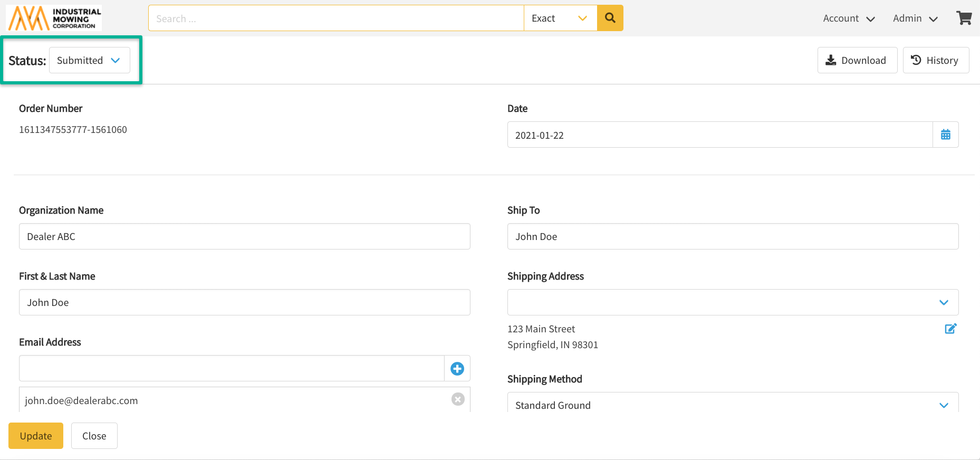Click the Ship To name field
This screenshot has width=980, height=460.
[732, 236]
